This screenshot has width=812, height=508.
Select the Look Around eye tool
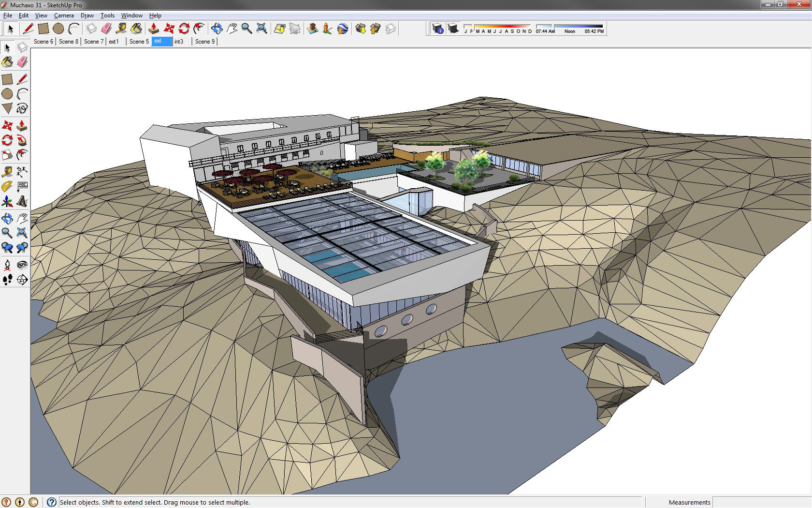pyautogui.click(x=22, y=265)
